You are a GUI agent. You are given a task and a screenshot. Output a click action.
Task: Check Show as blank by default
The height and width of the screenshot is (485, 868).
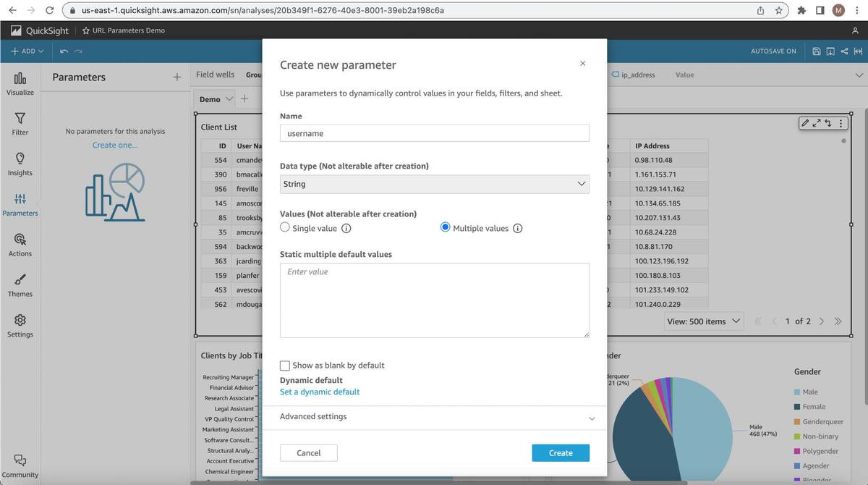pyautogui.click(x=285, y=366)
